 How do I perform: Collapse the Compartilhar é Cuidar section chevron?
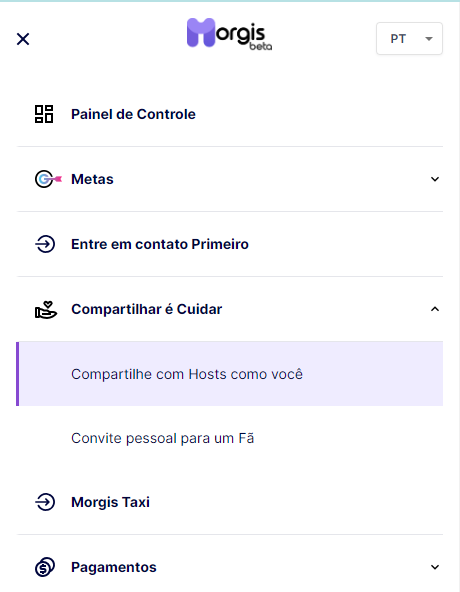coord(435,309)
